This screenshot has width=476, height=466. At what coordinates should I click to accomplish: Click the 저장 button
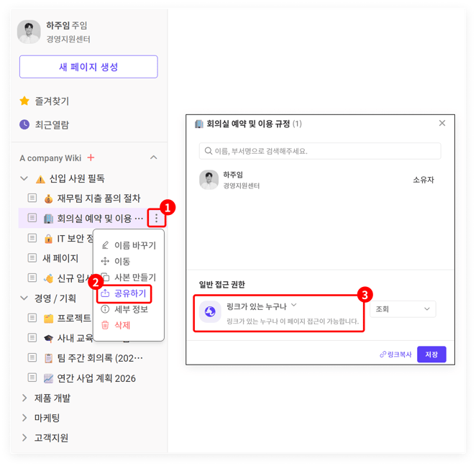pyautogui.click(x=431, y=355)
